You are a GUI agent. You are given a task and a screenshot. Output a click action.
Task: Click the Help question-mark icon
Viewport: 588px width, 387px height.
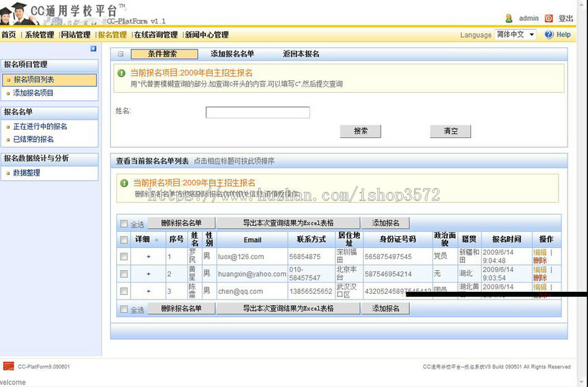click(x=549, y=35)
